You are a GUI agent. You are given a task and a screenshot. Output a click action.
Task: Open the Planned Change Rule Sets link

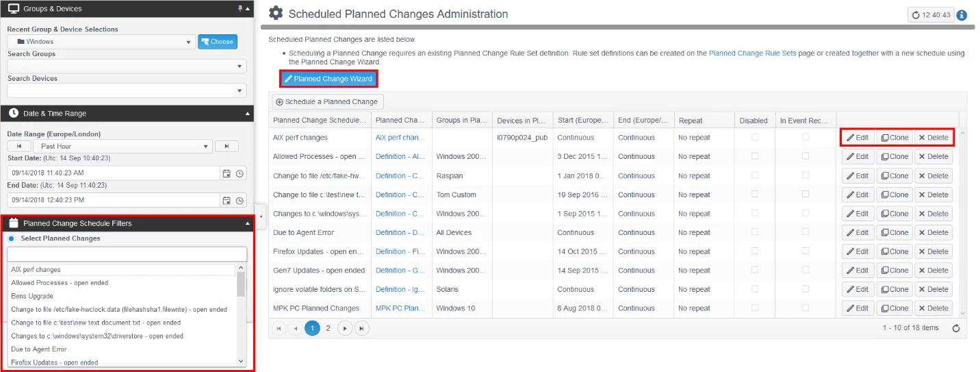pyautogui.click(x=752, y=53)
